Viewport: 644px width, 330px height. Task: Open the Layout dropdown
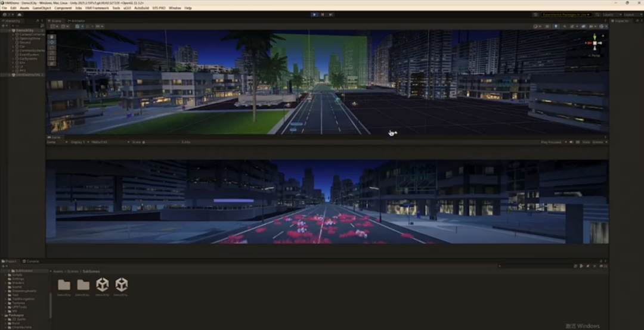pos(630,14)
